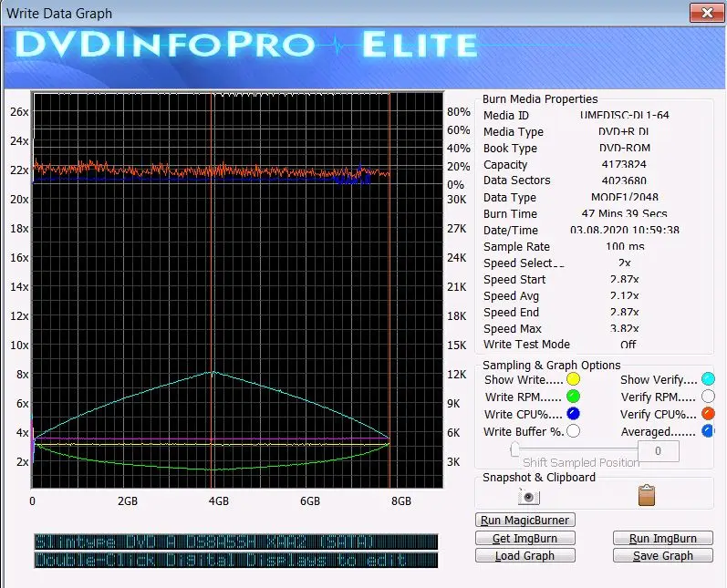This screenshot has width=727, height=588.
Task: Click the Sample Rate value 100 ms
Action: tap(625, 246)
